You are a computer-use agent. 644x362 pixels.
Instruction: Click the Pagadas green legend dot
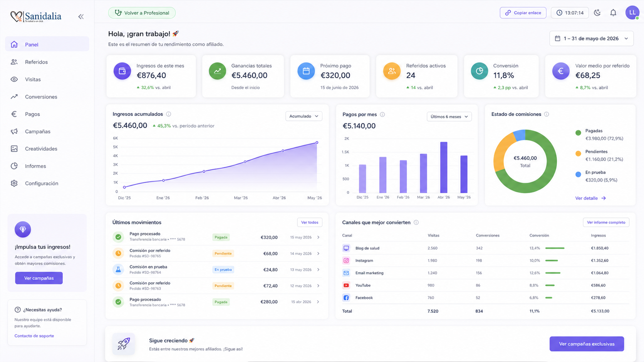coord(578,133)
